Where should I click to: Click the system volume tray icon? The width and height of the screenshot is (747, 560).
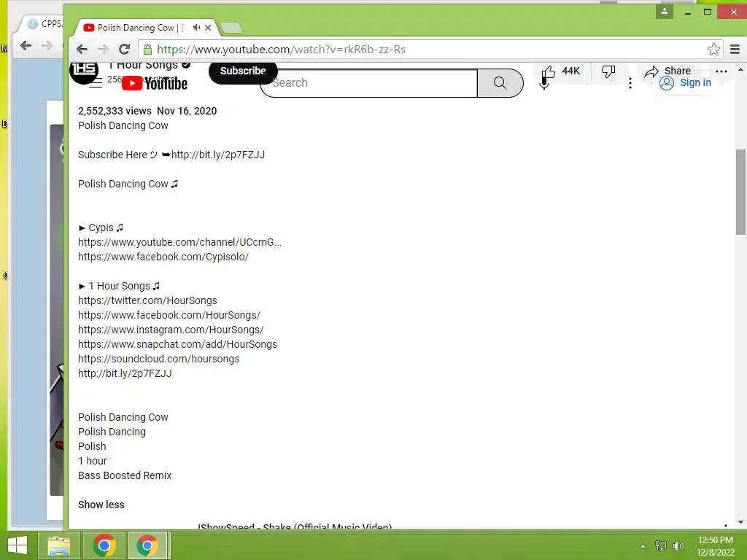[x=678, y=546]
